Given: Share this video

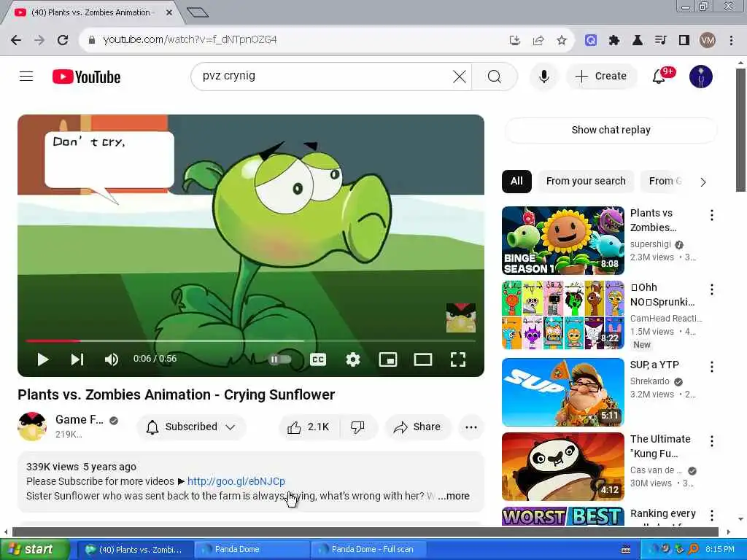Looking at the screenshot, I should click(x=417, y=427).
